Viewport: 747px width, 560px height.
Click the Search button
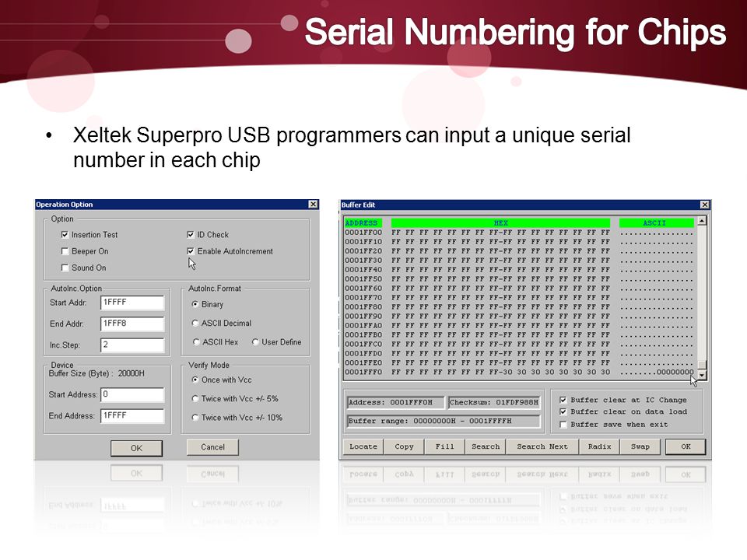(x=486, y=446)
